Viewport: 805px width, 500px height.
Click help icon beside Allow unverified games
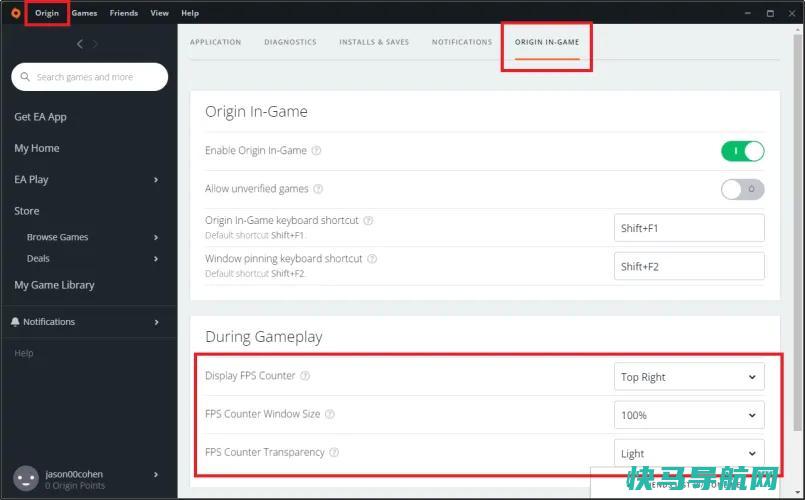click(318, 189)
